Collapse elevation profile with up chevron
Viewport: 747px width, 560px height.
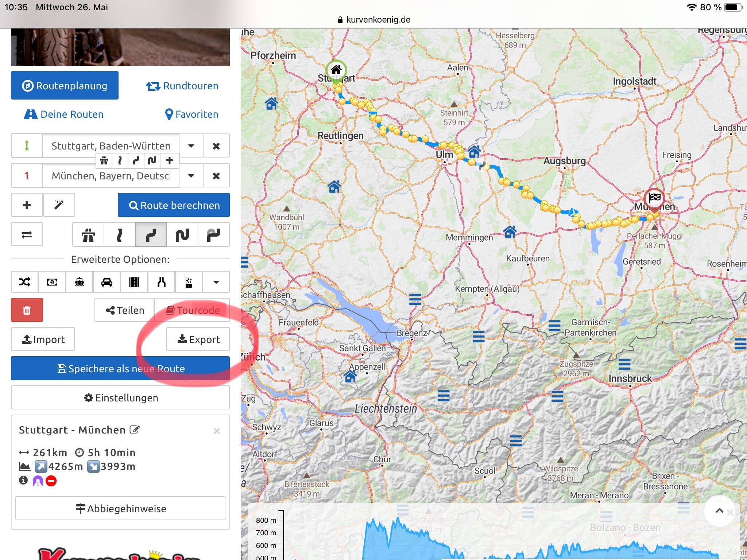(x=719, y=510)
